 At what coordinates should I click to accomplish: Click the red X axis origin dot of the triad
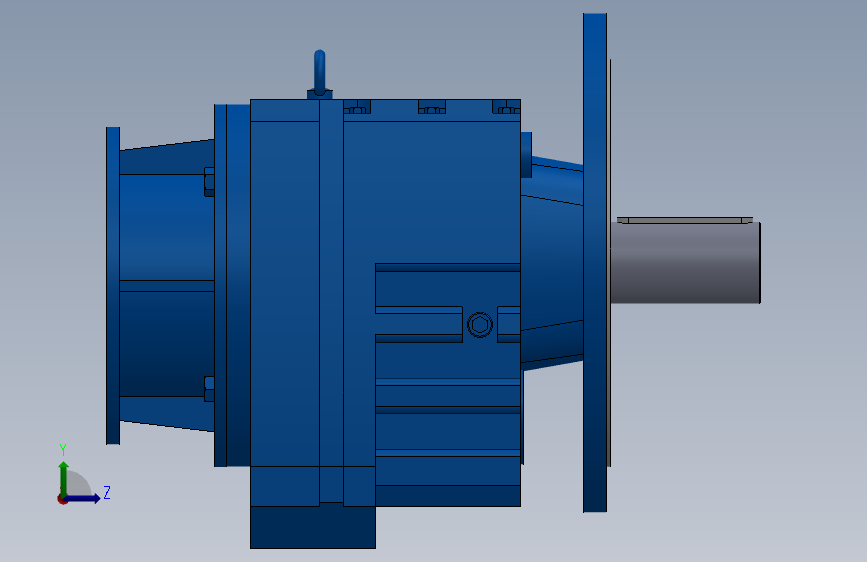point(62,499)
